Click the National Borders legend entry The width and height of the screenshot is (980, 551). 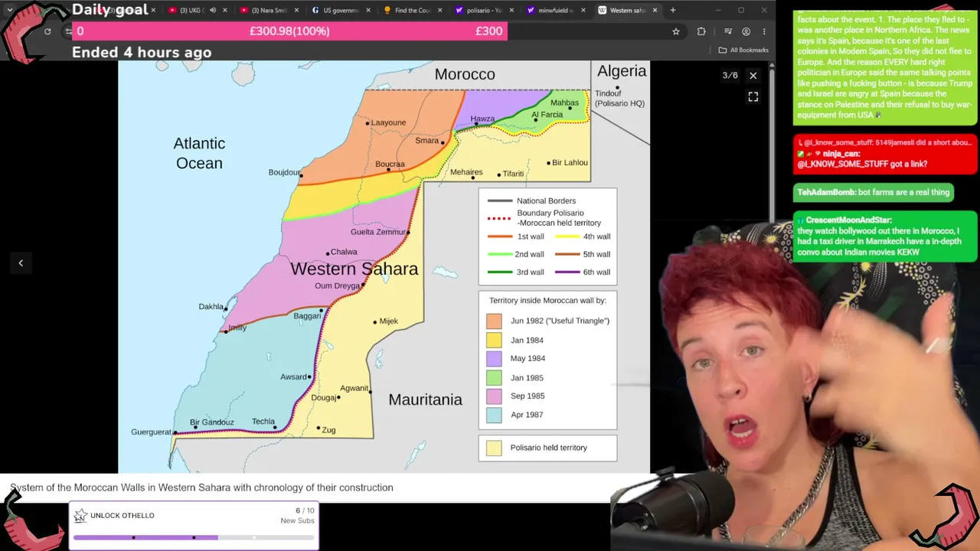(532, 201)
